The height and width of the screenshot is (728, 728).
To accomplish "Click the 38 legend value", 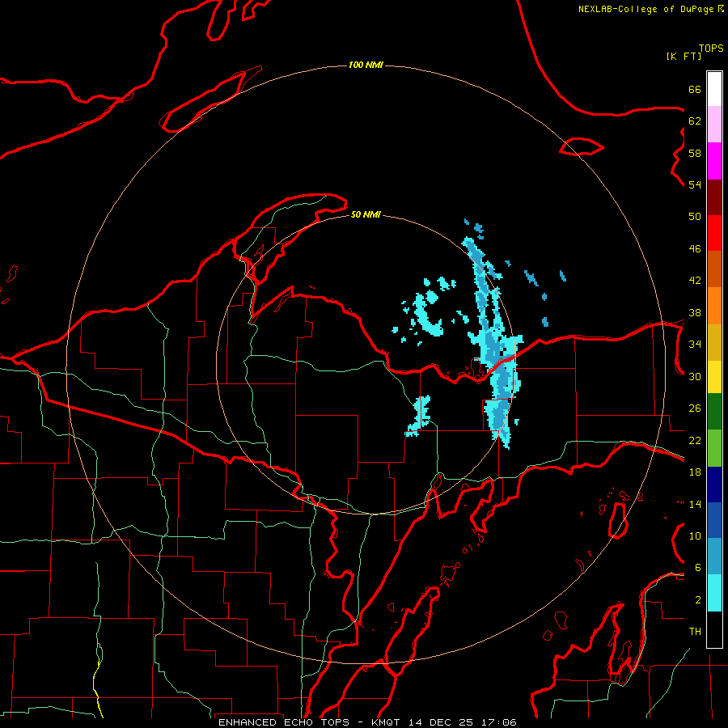I will pos(695,312).
